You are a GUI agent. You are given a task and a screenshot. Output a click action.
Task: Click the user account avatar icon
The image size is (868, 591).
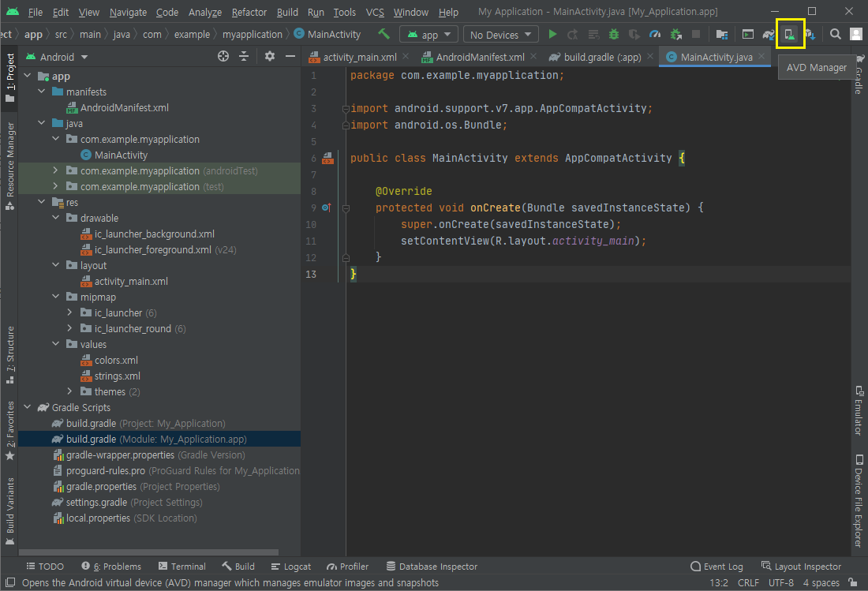[856, 34]
